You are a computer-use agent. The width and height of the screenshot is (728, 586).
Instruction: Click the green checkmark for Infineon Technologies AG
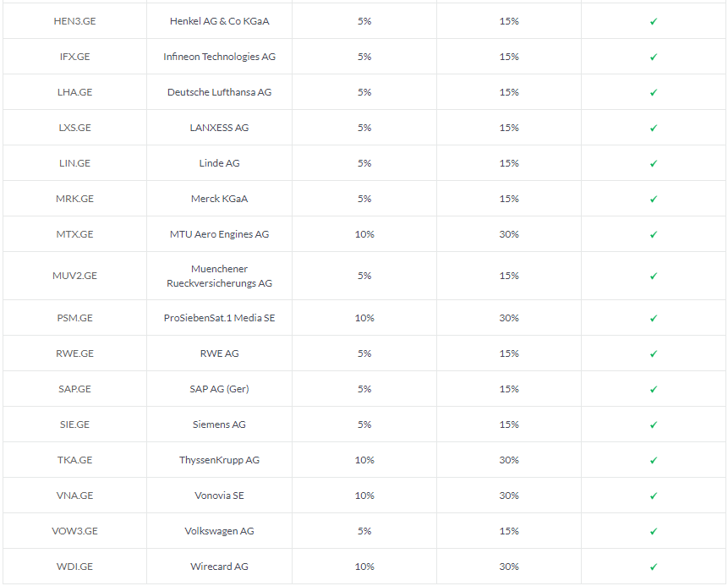tap(654, 58)
